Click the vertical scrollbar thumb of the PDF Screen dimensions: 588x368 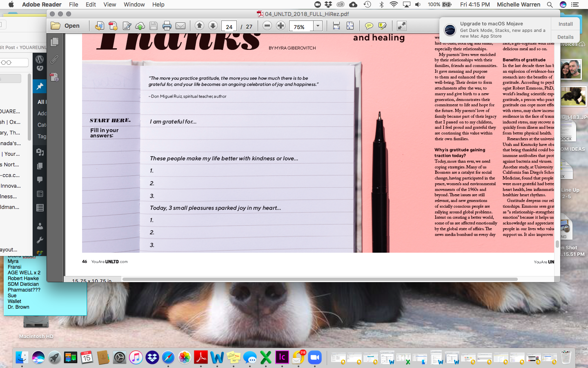(x=557, y=244)
